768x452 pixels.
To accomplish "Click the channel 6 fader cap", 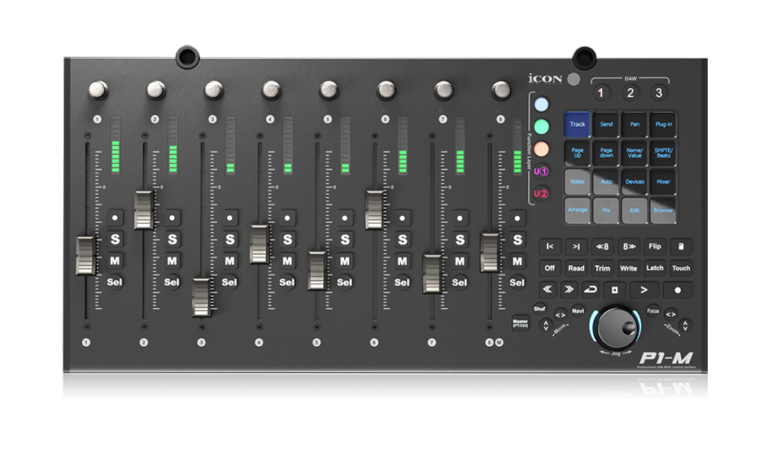I will 374,210.
